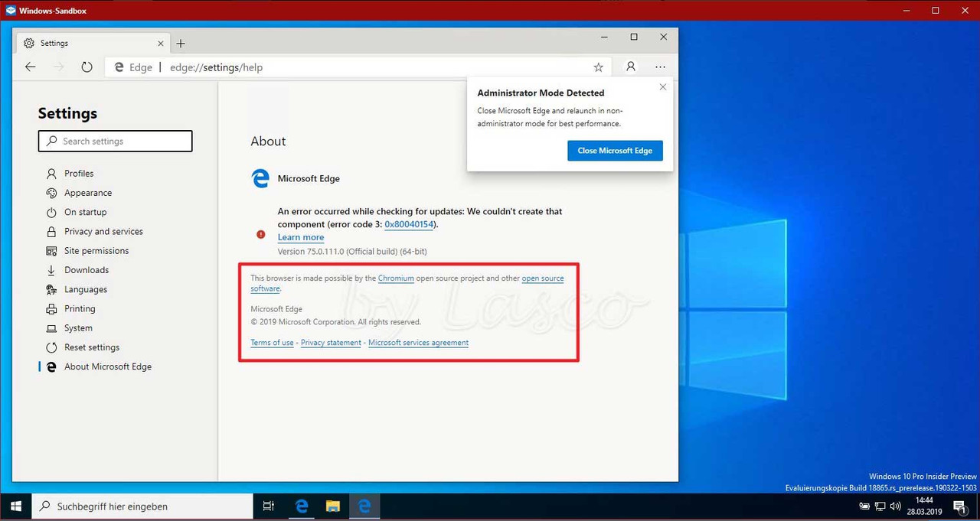The width and height of the screenshot is (980, 521).
Task: Open the Windows Start menu
Action: 15,506
